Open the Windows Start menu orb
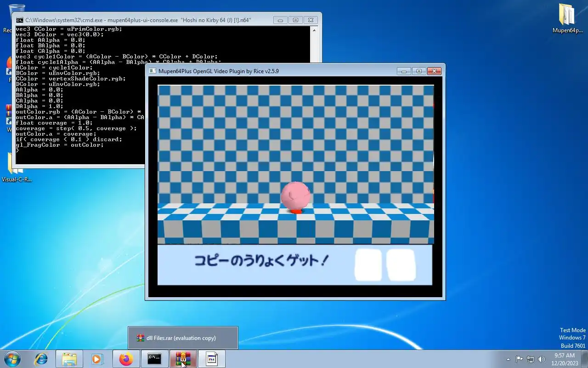Screen dimensions: 588x368 11,359
